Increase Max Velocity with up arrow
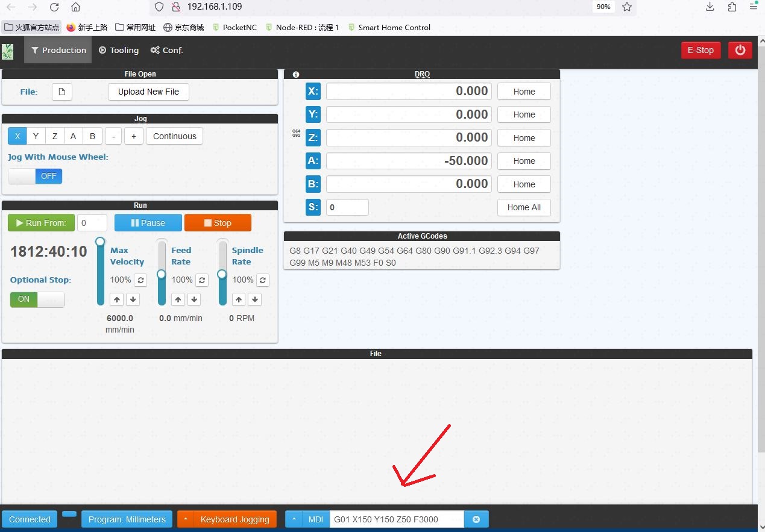 click(x=117, y=299)
